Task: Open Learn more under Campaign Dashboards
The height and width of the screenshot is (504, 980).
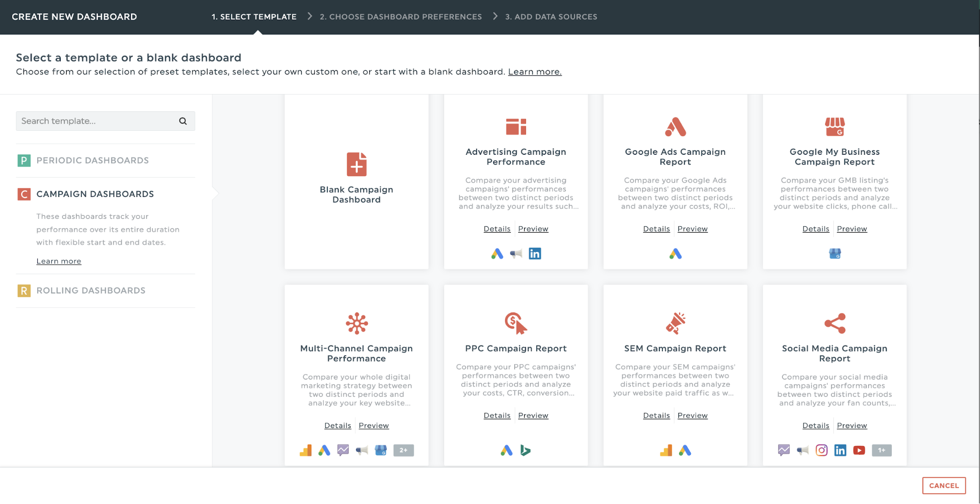Action: [59, 261]
